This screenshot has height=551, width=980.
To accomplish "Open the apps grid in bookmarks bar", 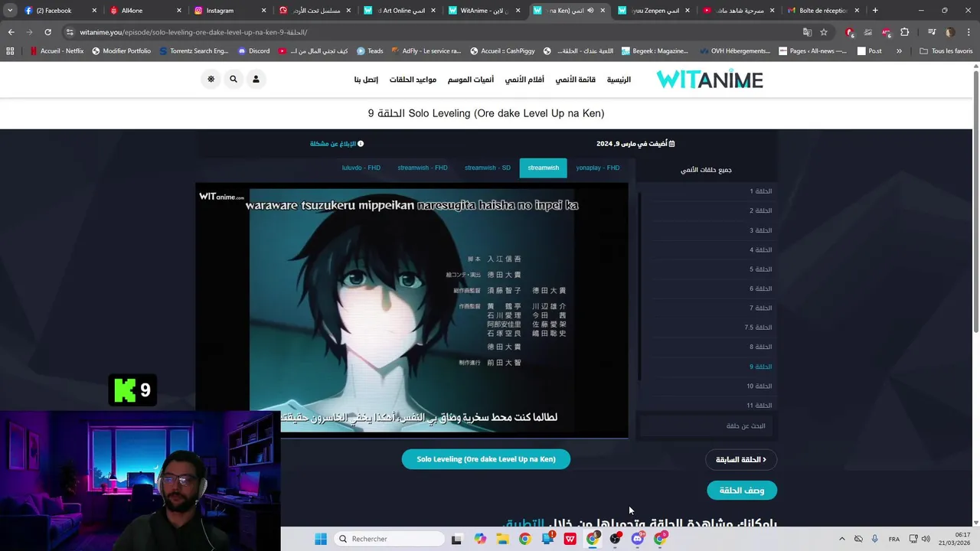I will click(10, 51).
